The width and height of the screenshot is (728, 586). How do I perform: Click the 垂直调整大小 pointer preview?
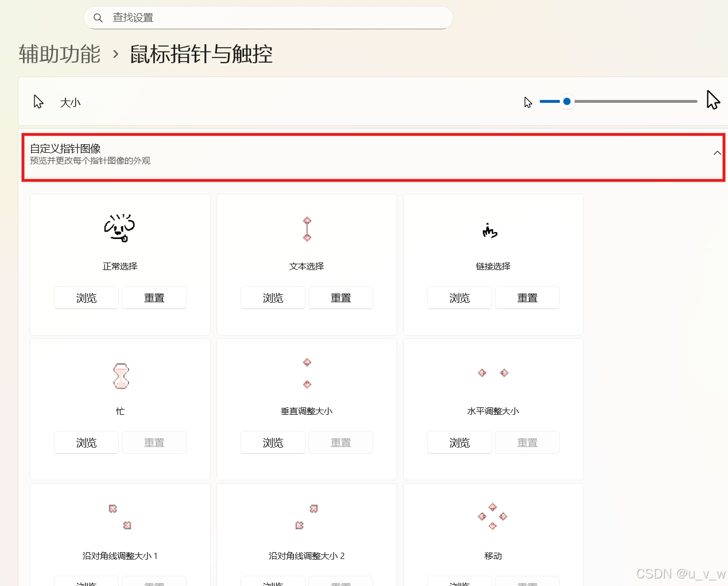tap(307, 373)
